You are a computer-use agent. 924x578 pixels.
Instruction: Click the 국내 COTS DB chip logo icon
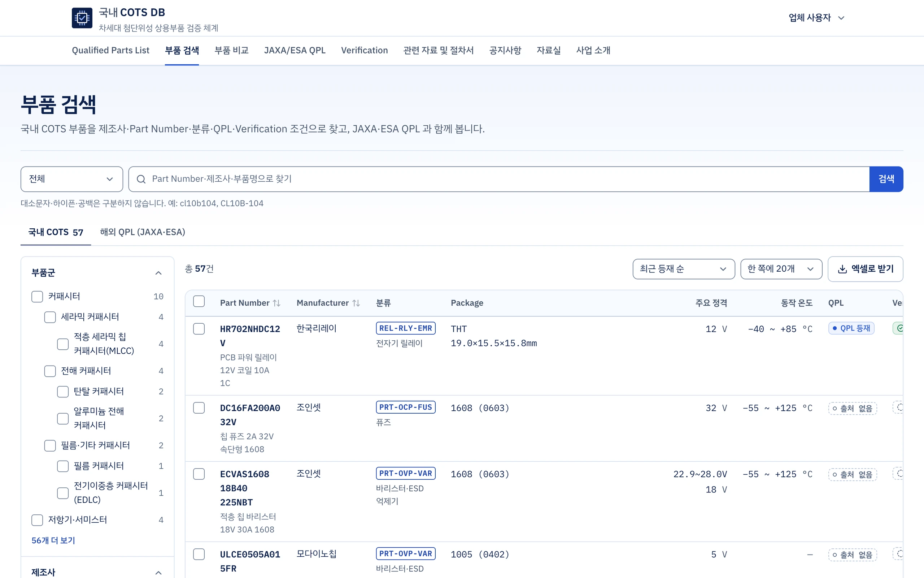click(82, 18)
